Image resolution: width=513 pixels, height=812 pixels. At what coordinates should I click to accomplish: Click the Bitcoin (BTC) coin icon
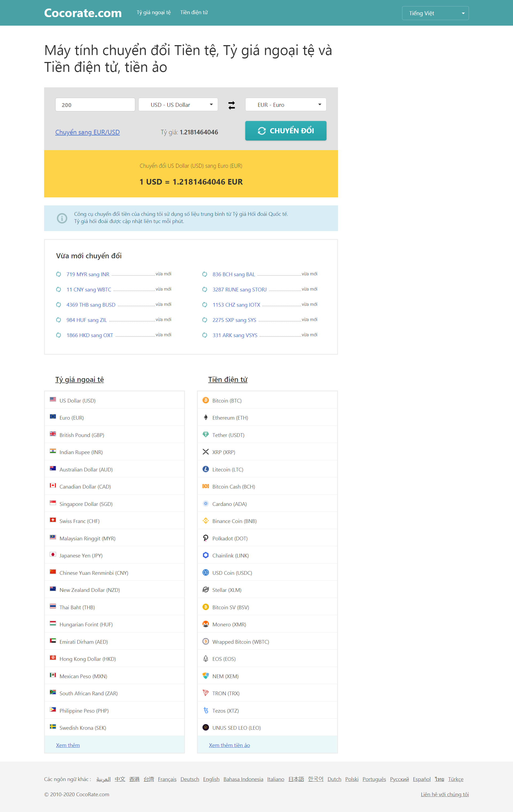(205, 400)
